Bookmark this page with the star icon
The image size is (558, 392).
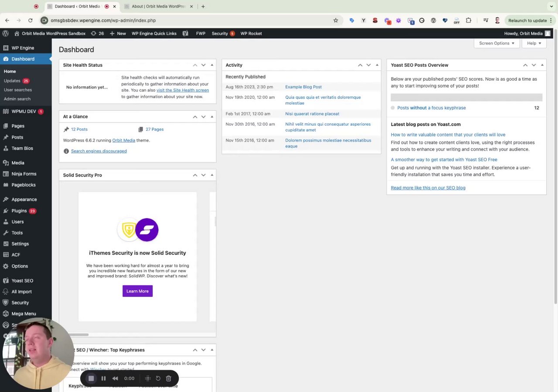click(336, 20)
